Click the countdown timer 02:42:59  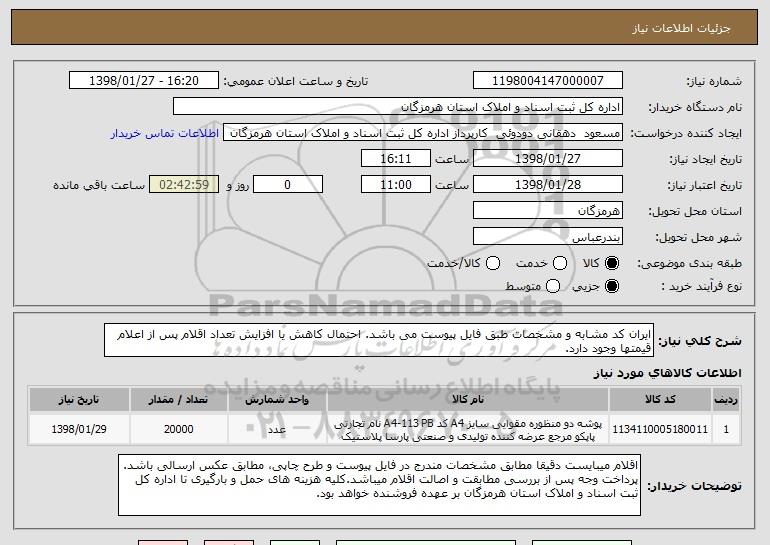tap(184, 185)
